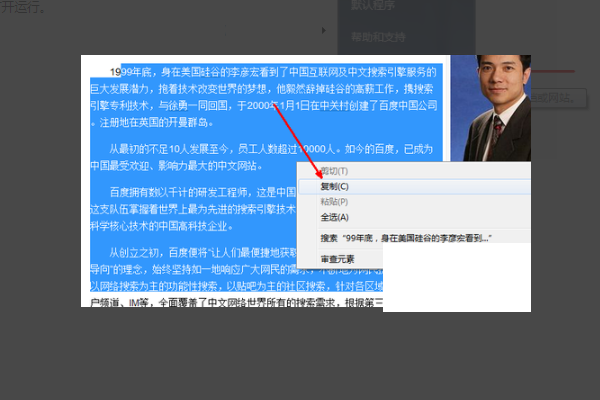Click the paragraph starting 从创立之初
This screenshot has height=400, width=600.
click(236, 278)
